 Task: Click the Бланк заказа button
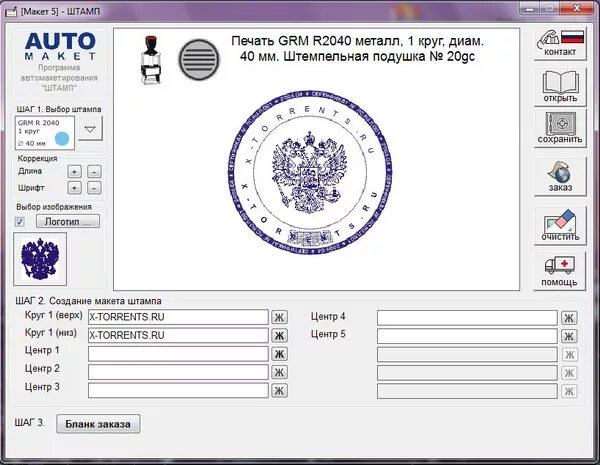[98, 424]
